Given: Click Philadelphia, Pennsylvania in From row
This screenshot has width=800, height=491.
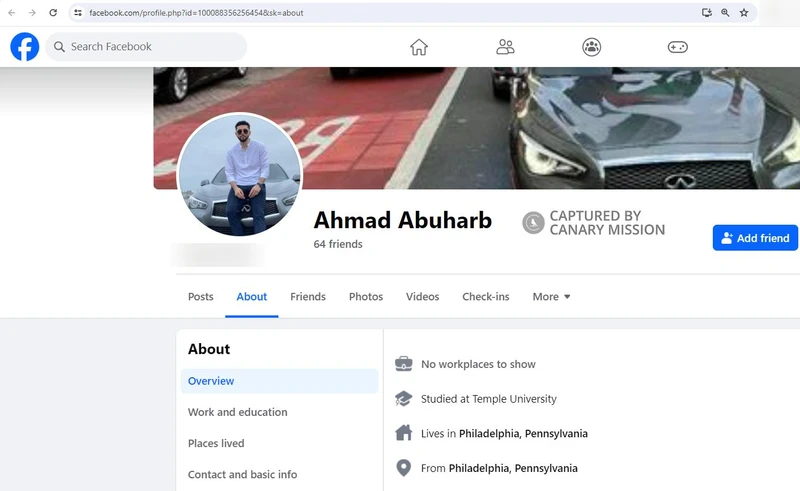Looking at the screenshot, I should click(513, 468).
